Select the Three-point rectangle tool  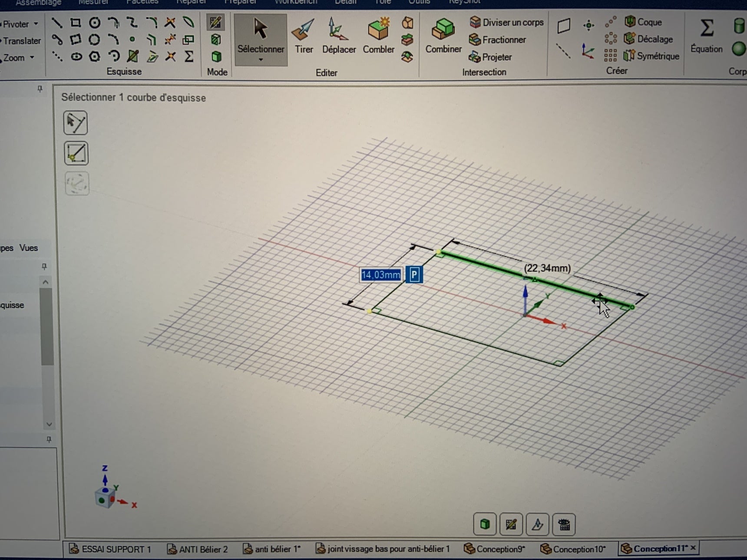[76, 40]
